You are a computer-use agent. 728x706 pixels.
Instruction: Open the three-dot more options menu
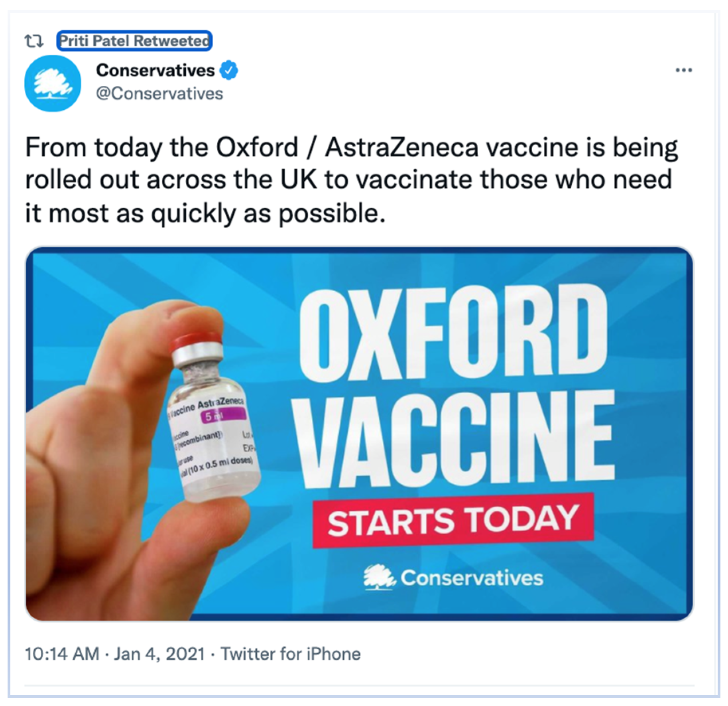pyautogui.click(x=683, y=71)
